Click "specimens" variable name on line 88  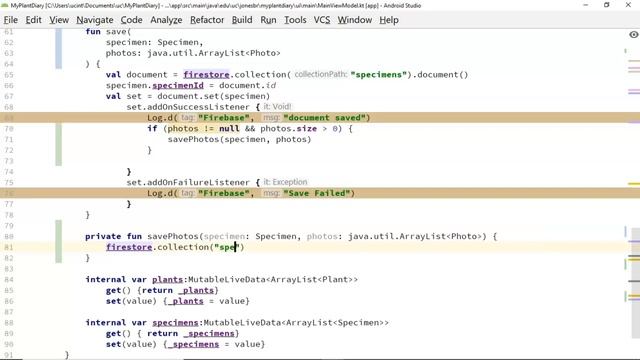click(x=175, y=323)
